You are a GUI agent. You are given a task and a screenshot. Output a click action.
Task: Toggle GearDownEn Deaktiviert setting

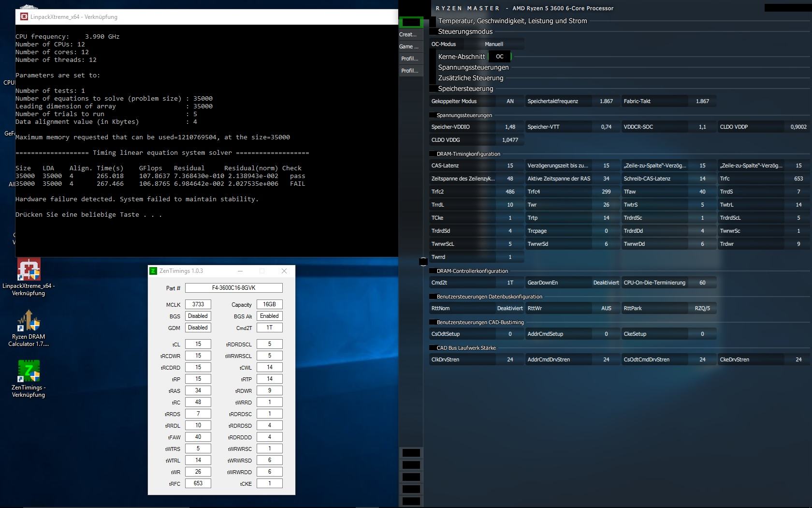pos(606,283)
